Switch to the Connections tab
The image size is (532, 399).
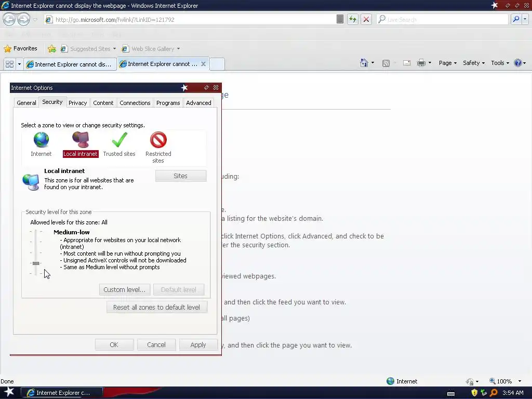(x=135, y=103)
